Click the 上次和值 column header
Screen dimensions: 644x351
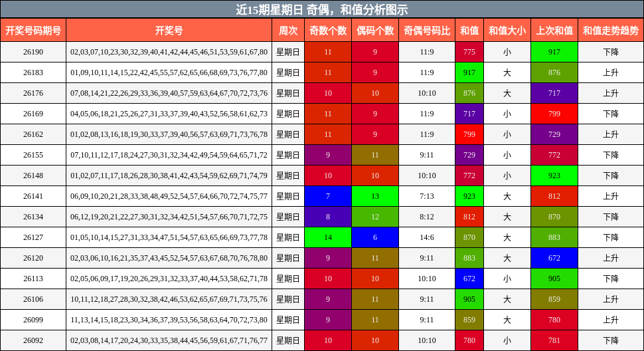[x=554, y=31]
